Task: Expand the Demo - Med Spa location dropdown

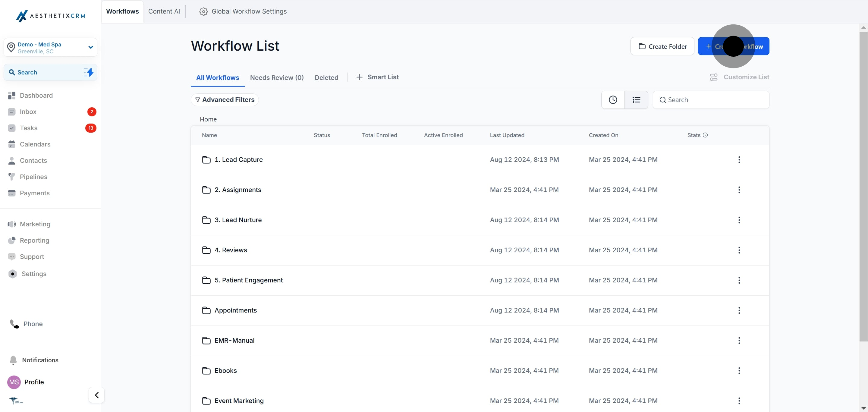Action: pyautogui.click(x=90, y=47)
